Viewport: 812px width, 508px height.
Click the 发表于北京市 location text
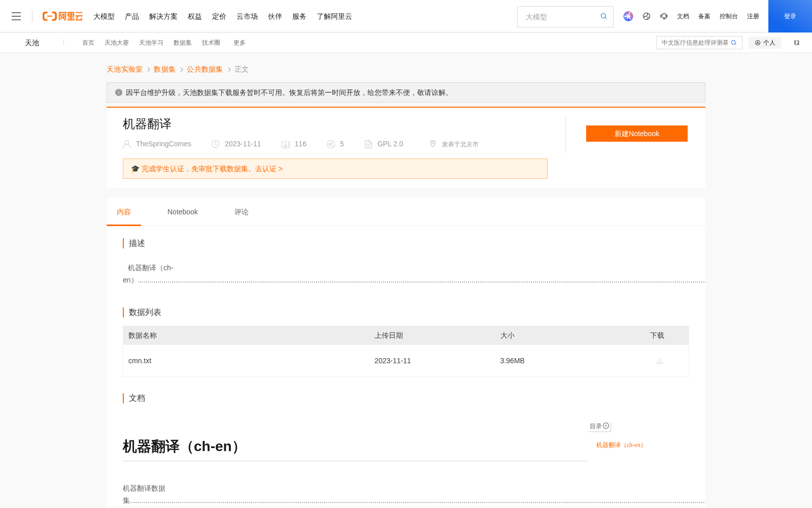coord(460,144)
